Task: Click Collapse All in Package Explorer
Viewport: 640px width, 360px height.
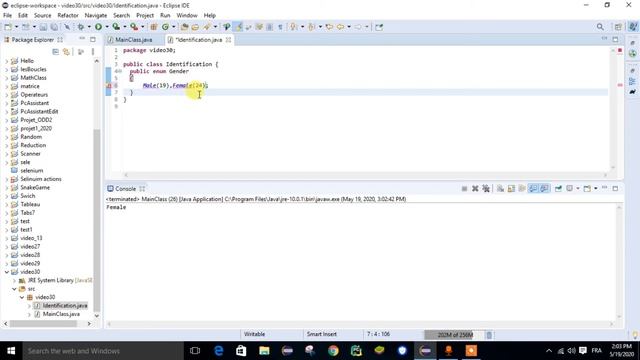Action: point(56,52)
